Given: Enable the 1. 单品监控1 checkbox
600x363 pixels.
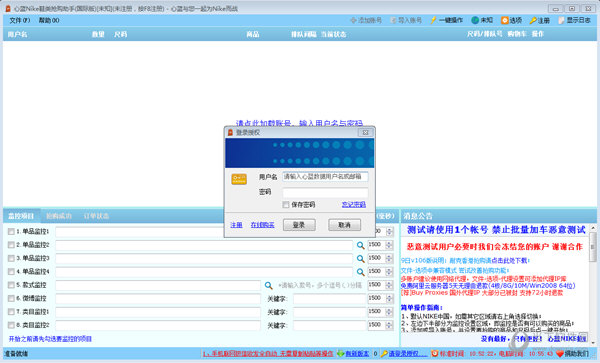Looking at the screenshot, I should coord(11,231).
